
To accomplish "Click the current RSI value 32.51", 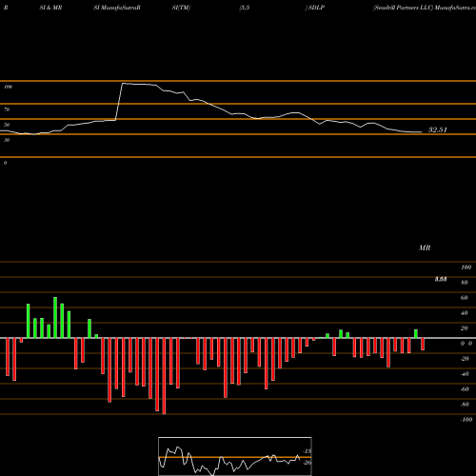I will pos(438,129).
